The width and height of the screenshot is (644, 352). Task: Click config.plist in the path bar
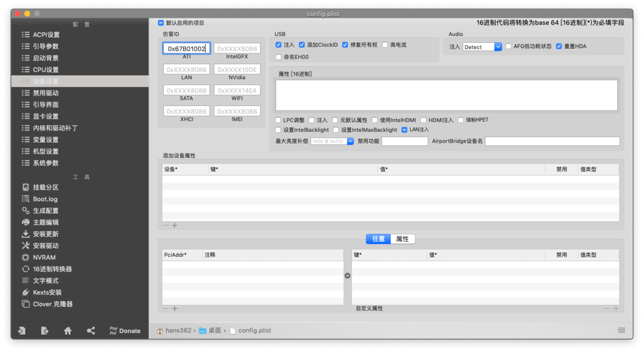click(x=255, y=331)
